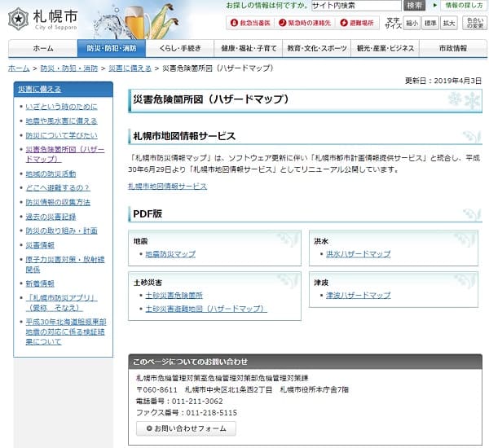Open the 津波ハザードマップ link
This screenshot has height=448, width=489.
(x=358, y=295)
